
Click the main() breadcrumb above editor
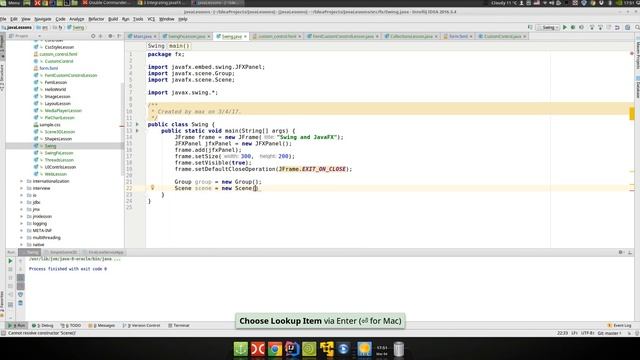179,46
